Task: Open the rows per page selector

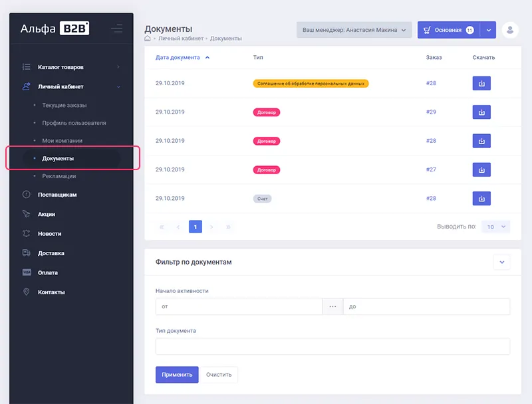Action: click(495, 227)
